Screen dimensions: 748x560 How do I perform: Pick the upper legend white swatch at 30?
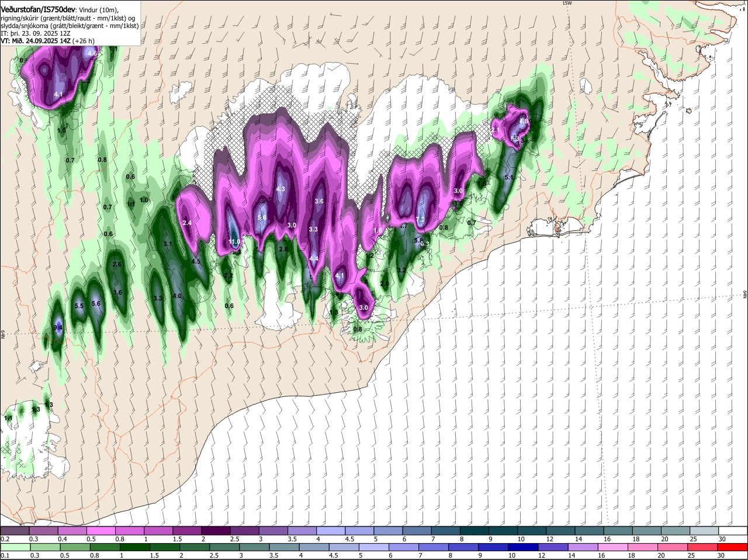pos(733,531)
